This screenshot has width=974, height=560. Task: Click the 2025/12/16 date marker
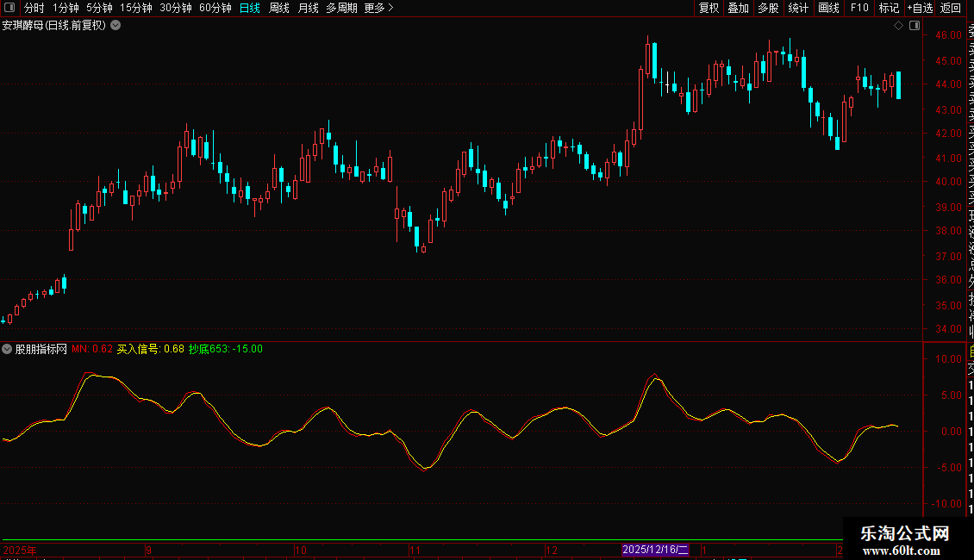(x=656, y=550)
